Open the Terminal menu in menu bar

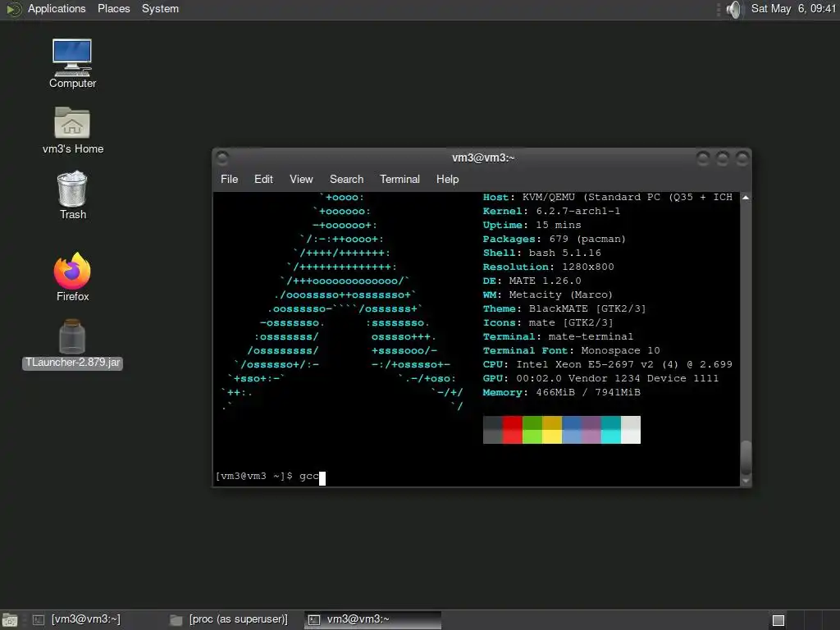[399, 179]
